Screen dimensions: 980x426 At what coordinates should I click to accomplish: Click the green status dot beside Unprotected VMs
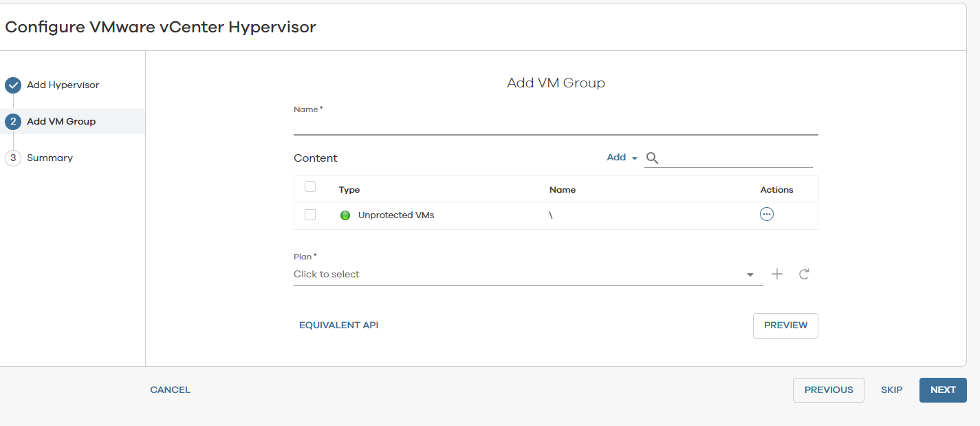pyautogui.click(x=345, y=215)
